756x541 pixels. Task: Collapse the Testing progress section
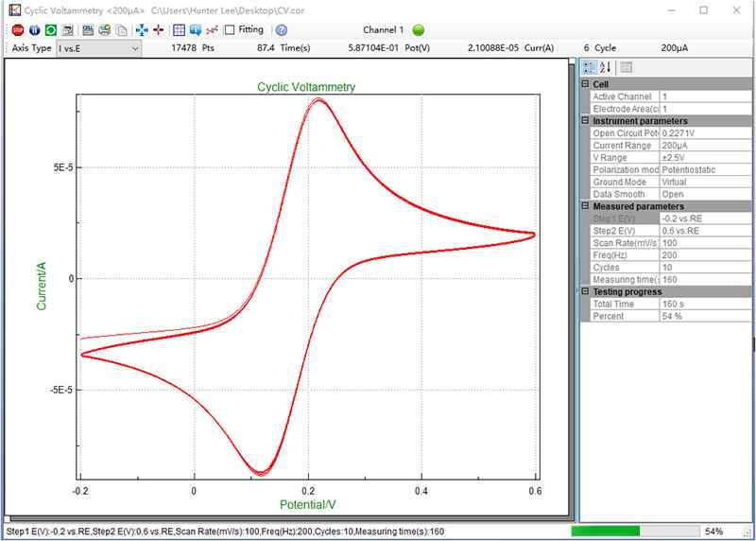point(585,291)
